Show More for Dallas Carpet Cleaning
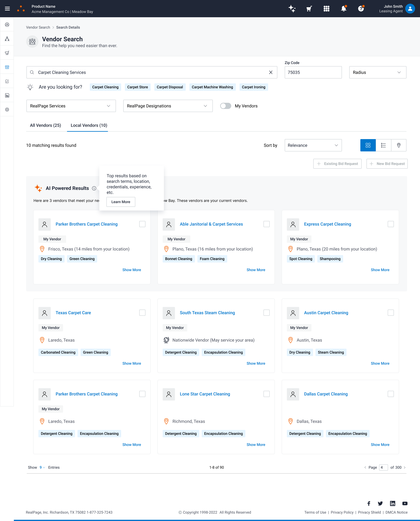The image size is (420, 521). (x=380, y=445)
